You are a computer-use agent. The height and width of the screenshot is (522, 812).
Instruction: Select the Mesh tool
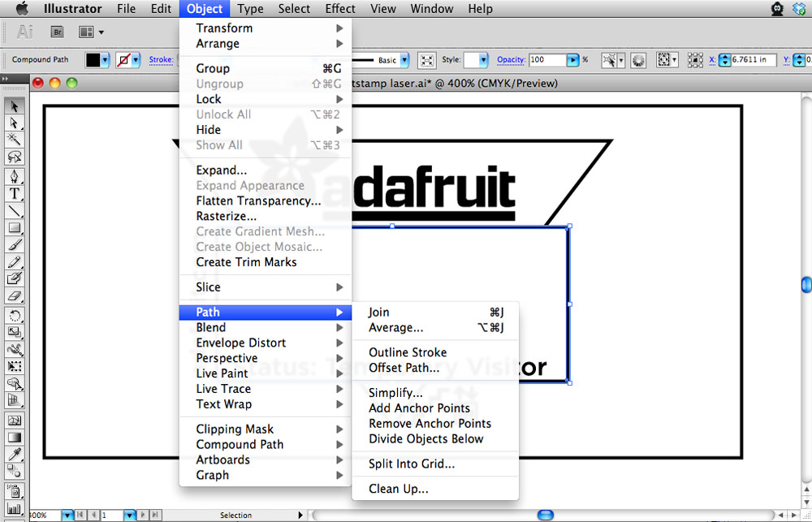(x=15, y=421)
